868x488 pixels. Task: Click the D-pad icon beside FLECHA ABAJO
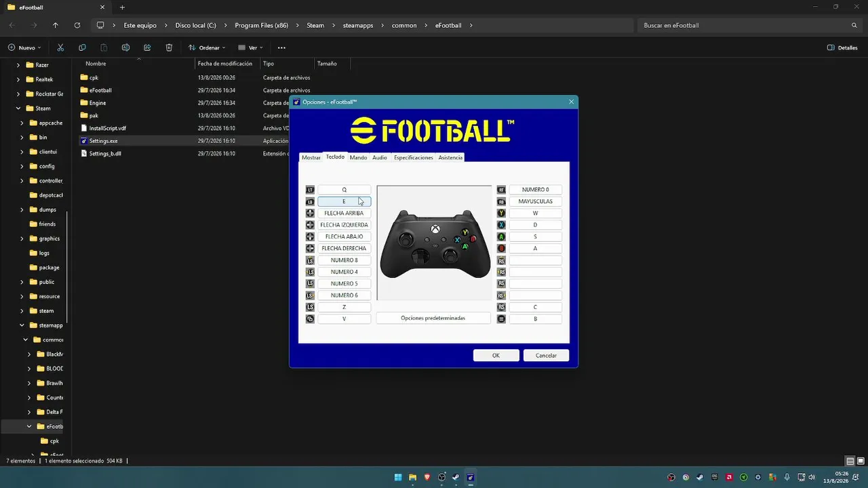point(310,237)
